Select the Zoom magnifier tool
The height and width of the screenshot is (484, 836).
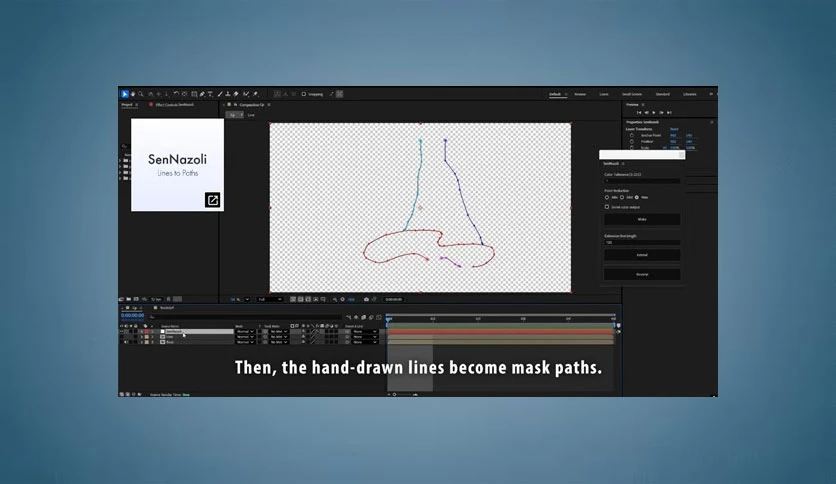point(141,94)
